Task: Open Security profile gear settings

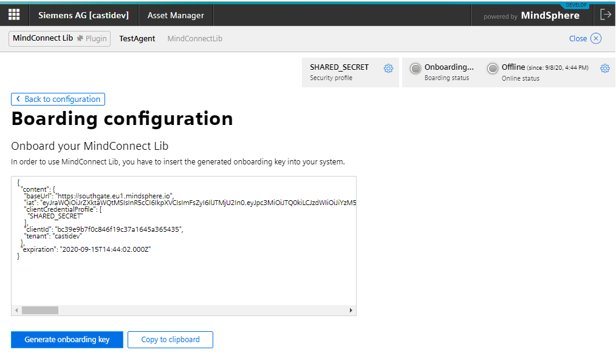Action: 389,68
